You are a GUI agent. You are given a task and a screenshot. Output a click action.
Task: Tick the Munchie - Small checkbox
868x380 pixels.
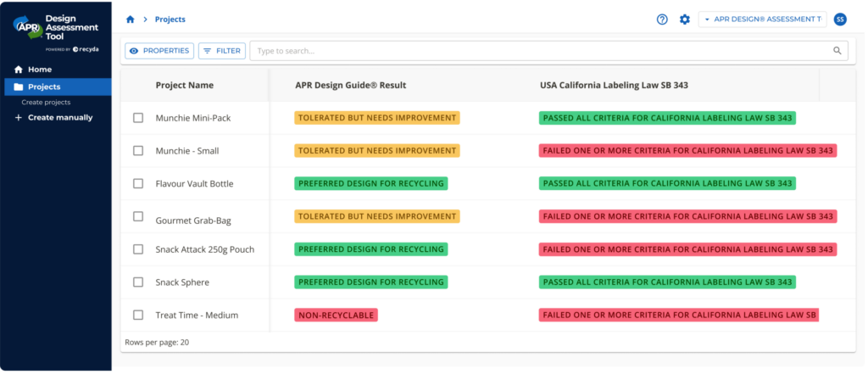pyautogui.click(x=138, y=151)
